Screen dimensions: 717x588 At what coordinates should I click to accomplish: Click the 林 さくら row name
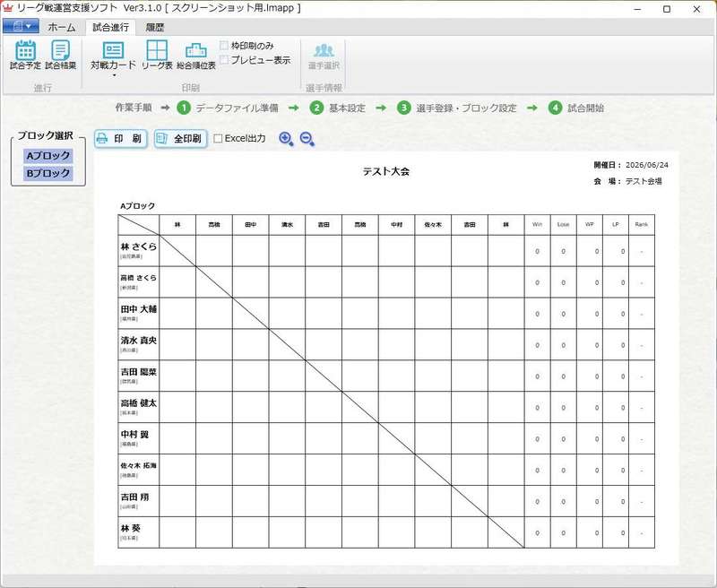tap(139, 246)
